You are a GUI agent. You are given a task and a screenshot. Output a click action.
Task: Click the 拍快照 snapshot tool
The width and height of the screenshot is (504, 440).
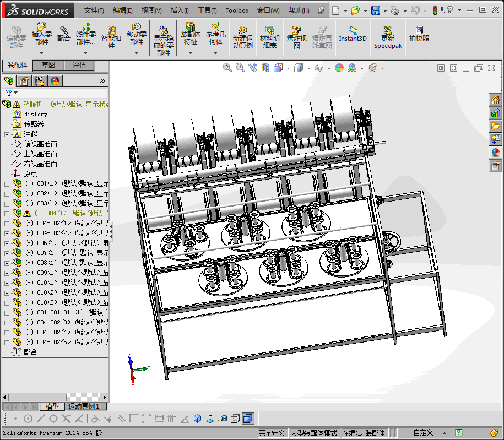(419, 34)
